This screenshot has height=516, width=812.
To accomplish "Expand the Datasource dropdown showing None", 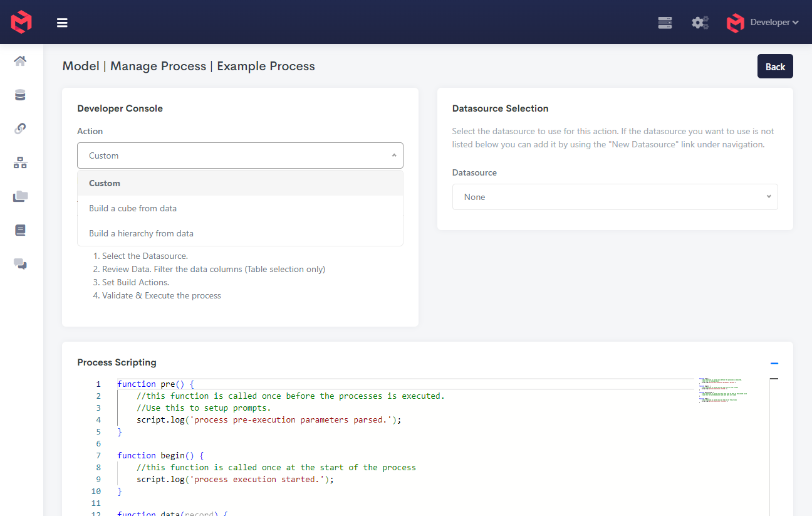I will pyautogui.click(x=615, y=197).
